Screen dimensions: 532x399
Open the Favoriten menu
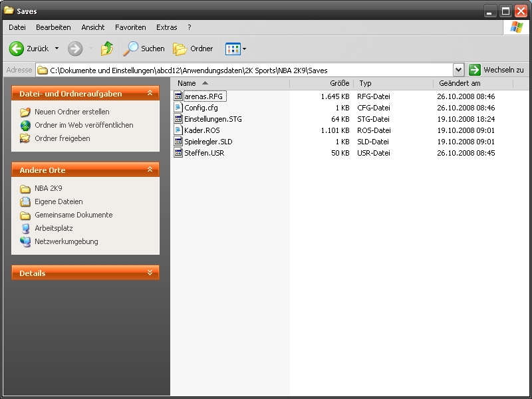point(130,27)
